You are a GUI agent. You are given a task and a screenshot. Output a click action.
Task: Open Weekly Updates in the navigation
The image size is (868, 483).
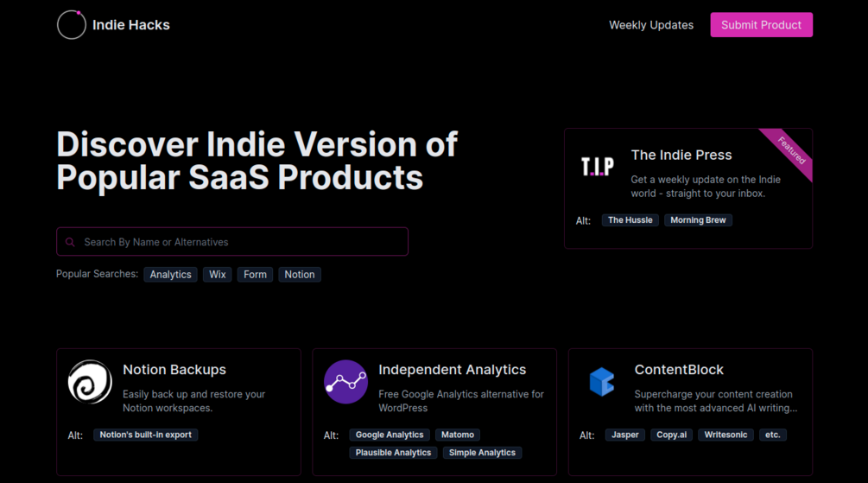coord(651,25)
